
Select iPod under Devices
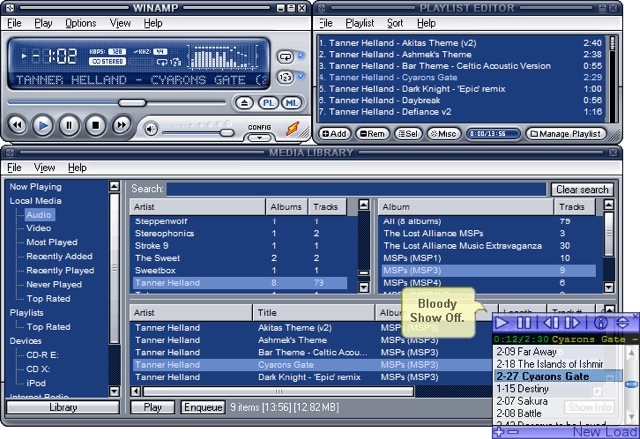pos(36,383)
